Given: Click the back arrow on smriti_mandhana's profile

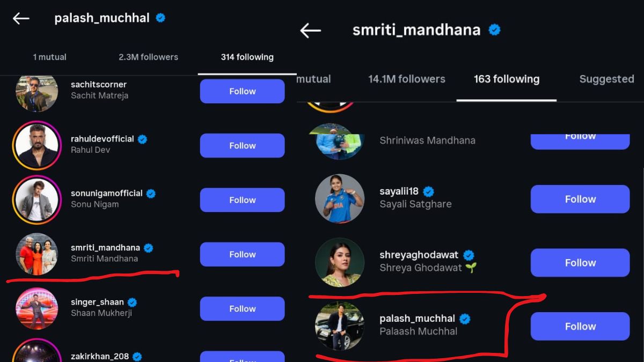Looking at the screenshot, I should coord(310,31).
